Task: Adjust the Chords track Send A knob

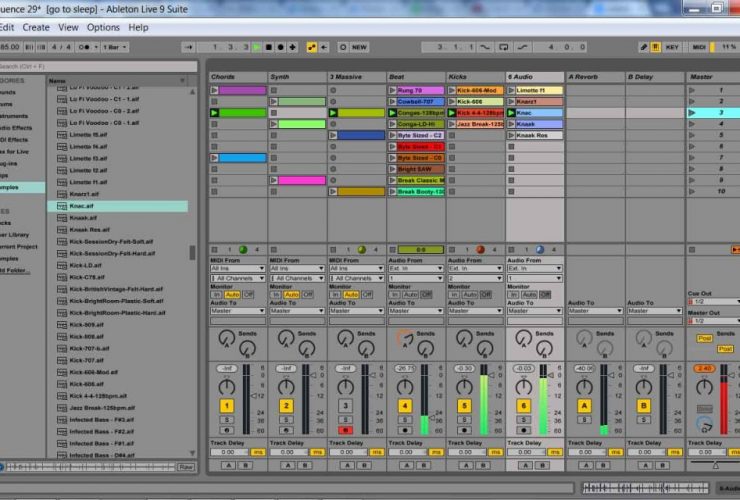Action: tap(227, 338)
